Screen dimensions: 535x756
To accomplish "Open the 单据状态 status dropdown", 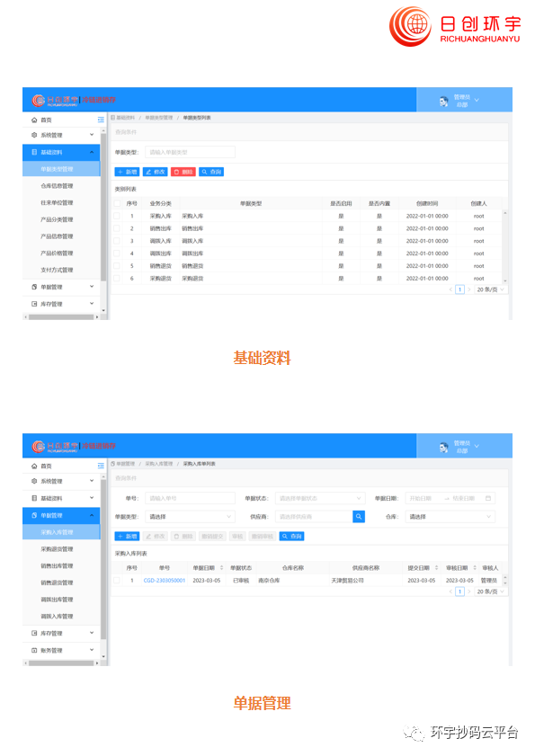I will (x=320, y=498).
